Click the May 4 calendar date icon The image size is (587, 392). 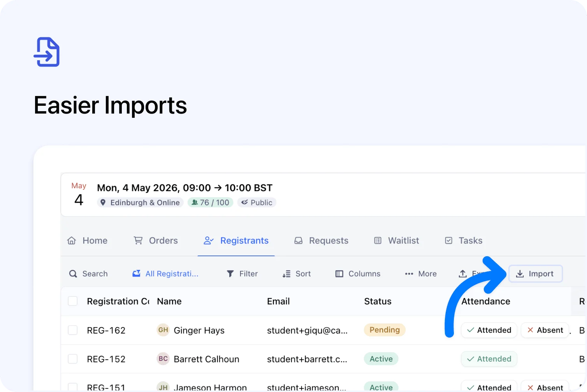(x=79, y=194)
